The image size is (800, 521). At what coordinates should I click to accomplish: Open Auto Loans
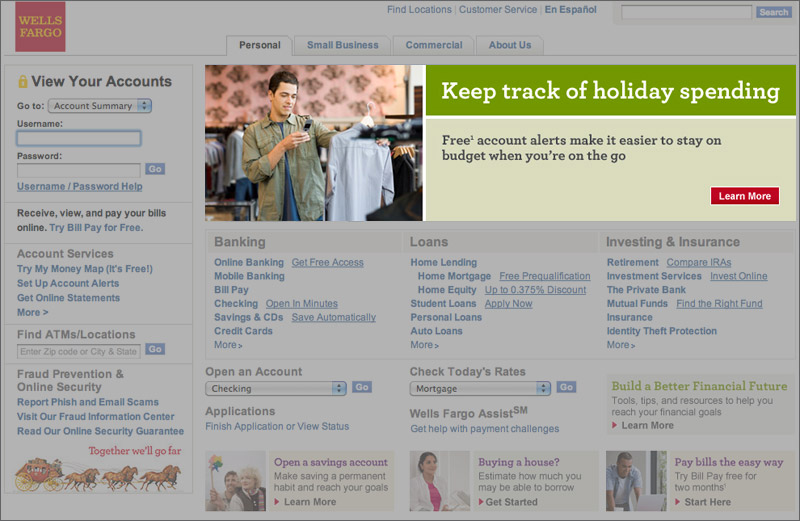coord(436,331)
